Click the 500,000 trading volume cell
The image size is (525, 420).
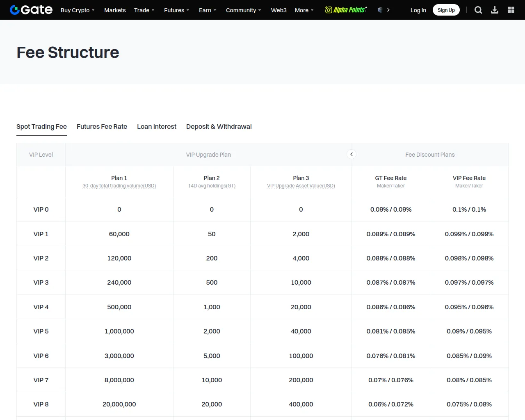click(x=119, y=307)
